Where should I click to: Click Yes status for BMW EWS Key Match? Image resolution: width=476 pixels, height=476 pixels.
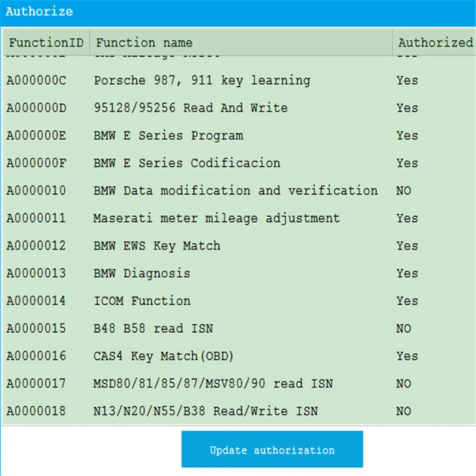tap(407, 246)
